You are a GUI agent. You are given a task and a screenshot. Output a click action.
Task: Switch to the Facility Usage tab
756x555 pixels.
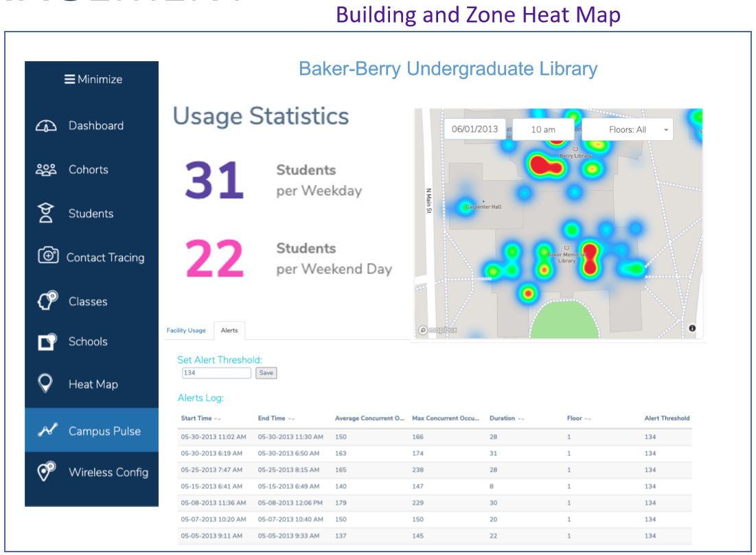click(x=186, y=331)
